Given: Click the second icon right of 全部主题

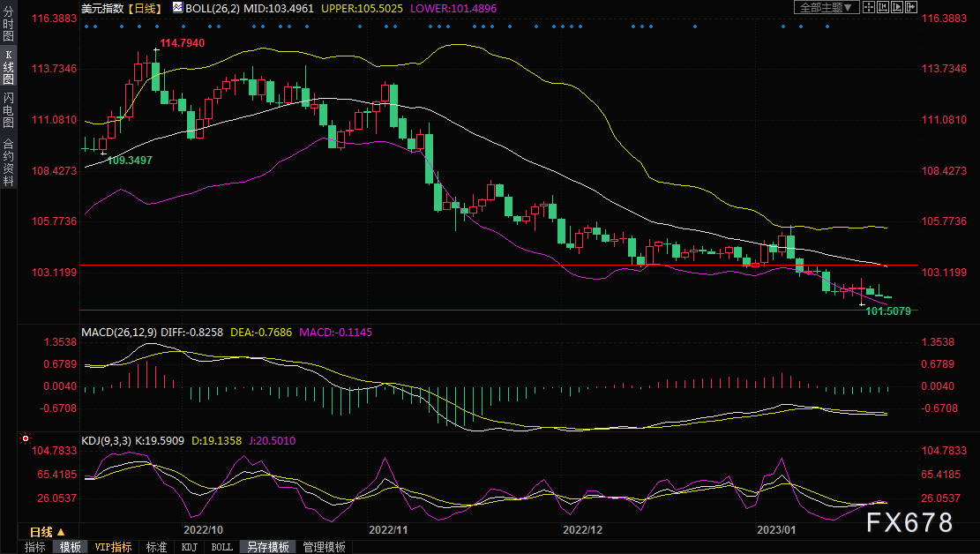Looking at the screenshot, I should click(x=881, y=7).
